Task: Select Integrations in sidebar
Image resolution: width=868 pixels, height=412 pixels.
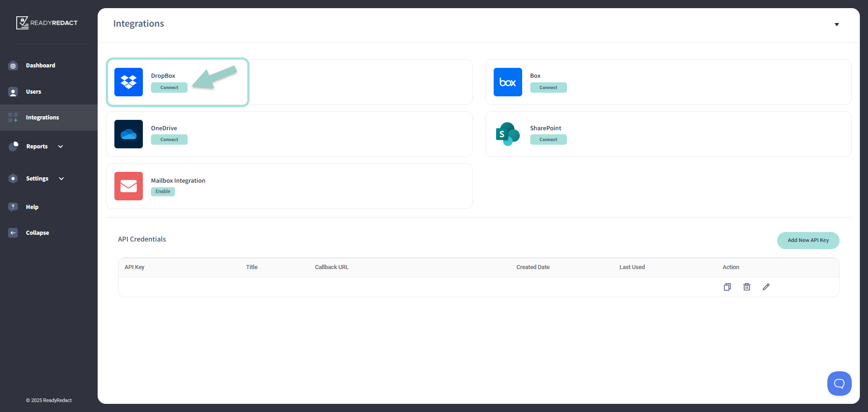Action: 42,118
